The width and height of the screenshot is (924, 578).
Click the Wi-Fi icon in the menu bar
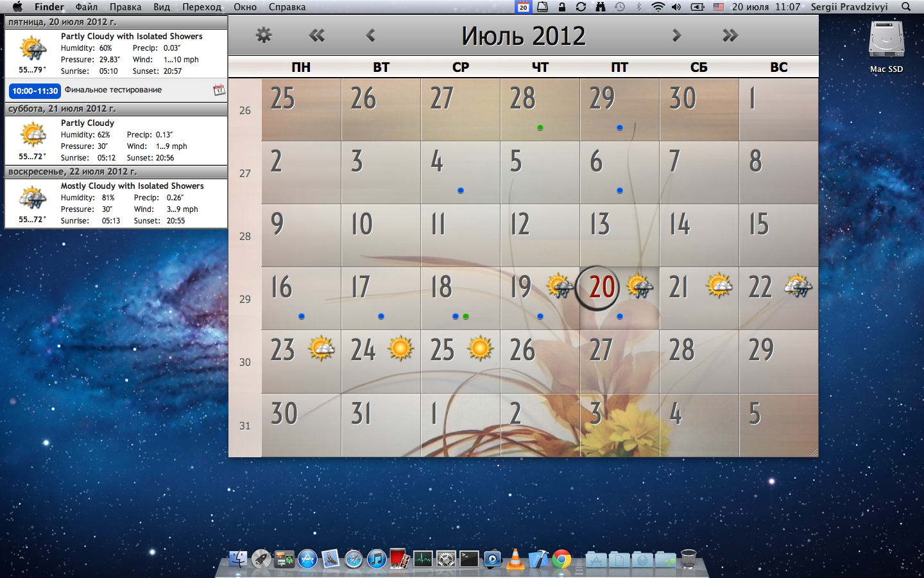(x=658, y=7)
